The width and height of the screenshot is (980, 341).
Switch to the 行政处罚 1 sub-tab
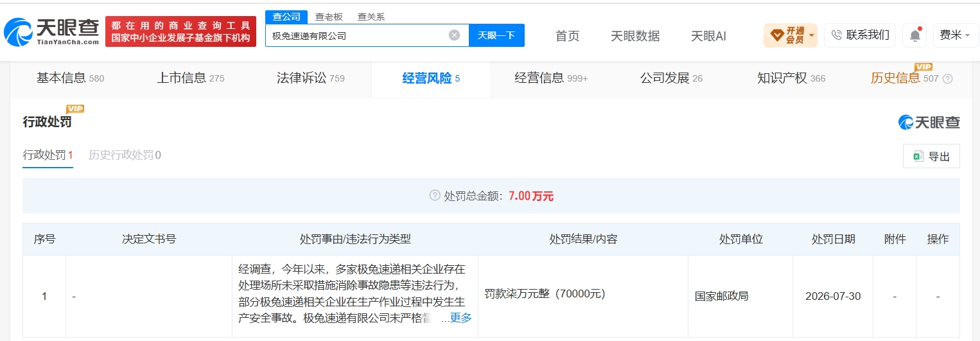click(48, 155)
